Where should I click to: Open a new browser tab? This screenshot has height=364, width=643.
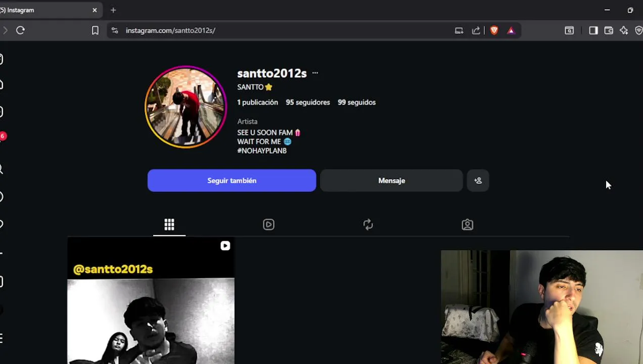click(113, 10)
